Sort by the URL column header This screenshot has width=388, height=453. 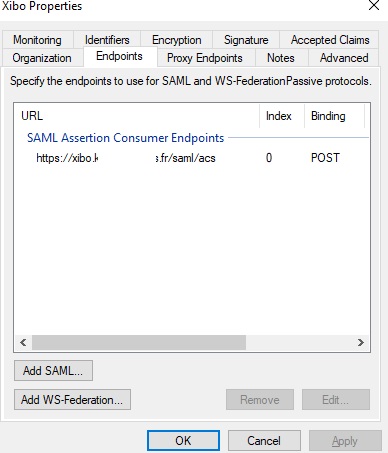click(x=137, y=116)
